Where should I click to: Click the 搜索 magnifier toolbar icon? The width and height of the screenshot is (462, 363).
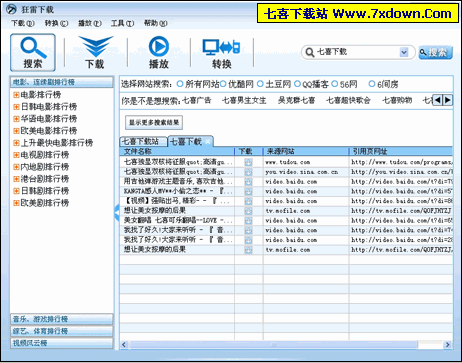click(x=33, y=52)
